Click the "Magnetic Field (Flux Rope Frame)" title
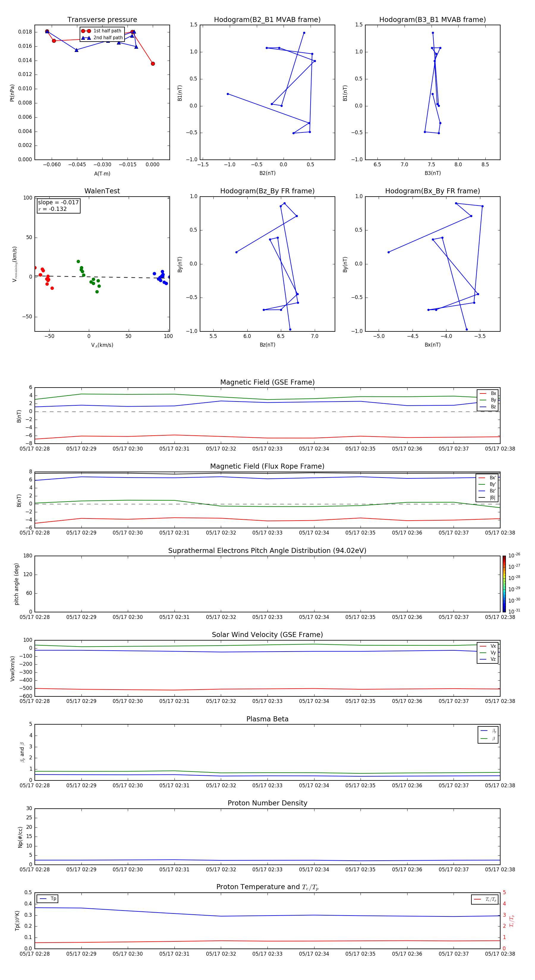The height and width of the screenshot is (980, 535). coord(267,466)
